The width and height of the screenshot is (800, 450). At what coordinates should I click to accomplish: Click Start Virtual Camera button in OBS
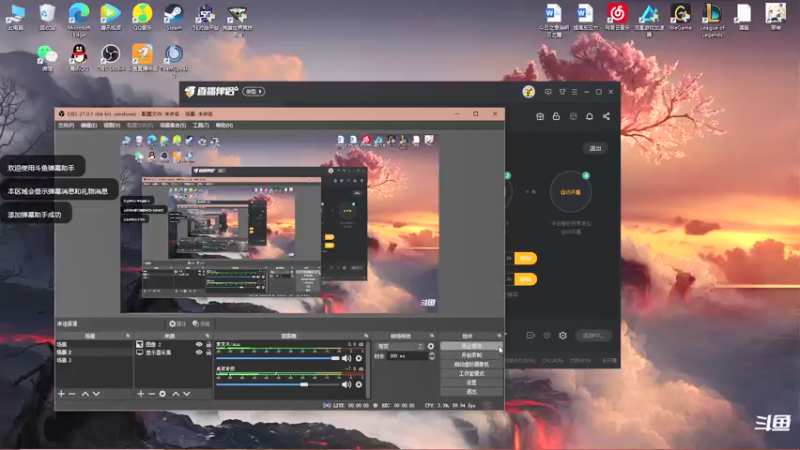[471, 364]
